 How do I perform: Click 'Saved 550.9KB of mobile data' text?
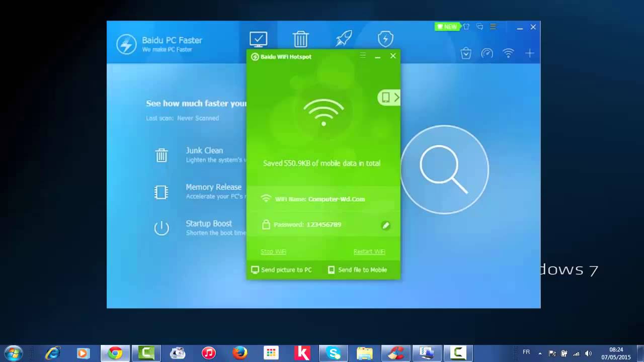pos(321,163)
